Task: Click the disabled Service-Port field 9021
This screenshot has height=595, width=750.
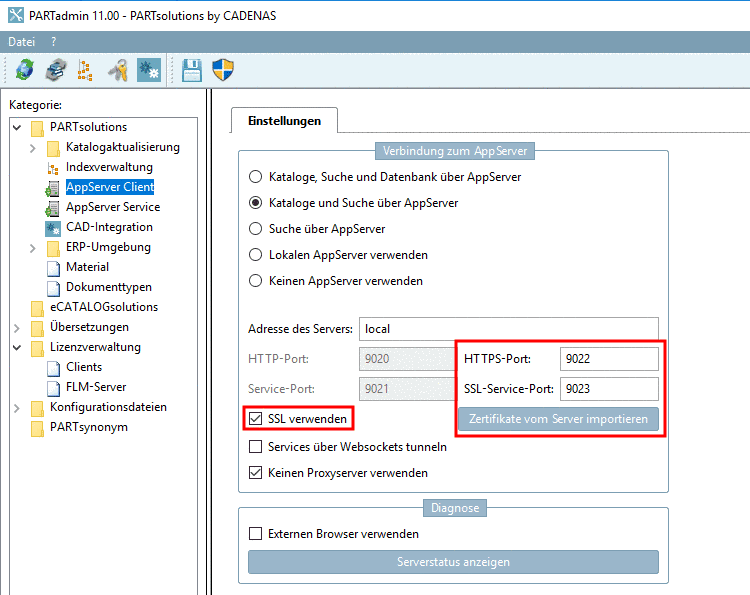Action: click(x=407, y=389)
